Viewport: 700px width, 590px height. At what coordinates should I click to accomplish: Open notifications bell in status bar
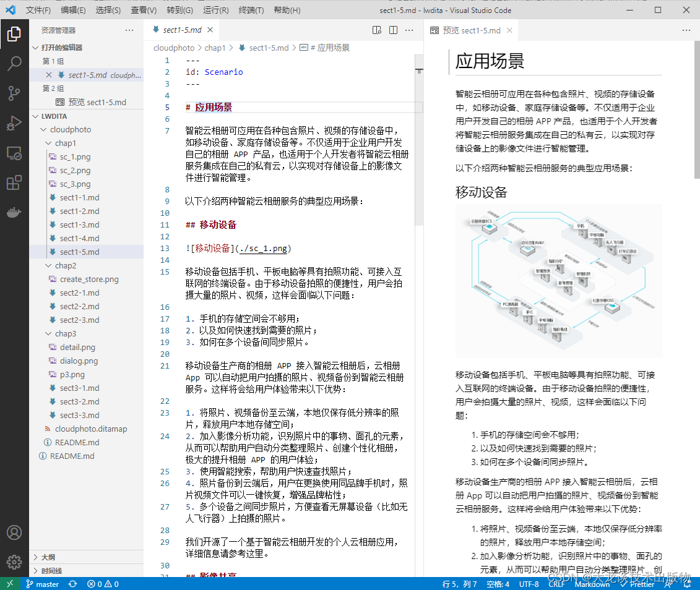[x=688, y=584]
